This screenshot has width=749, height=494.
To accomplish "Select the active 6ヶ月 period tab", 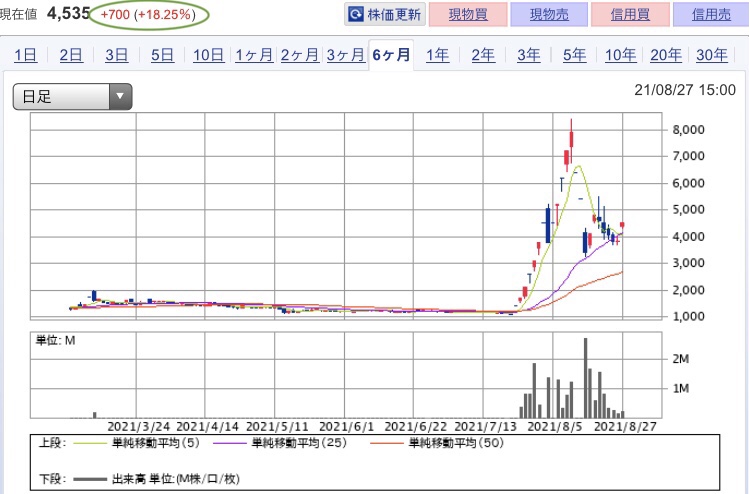I will point(391,55).
